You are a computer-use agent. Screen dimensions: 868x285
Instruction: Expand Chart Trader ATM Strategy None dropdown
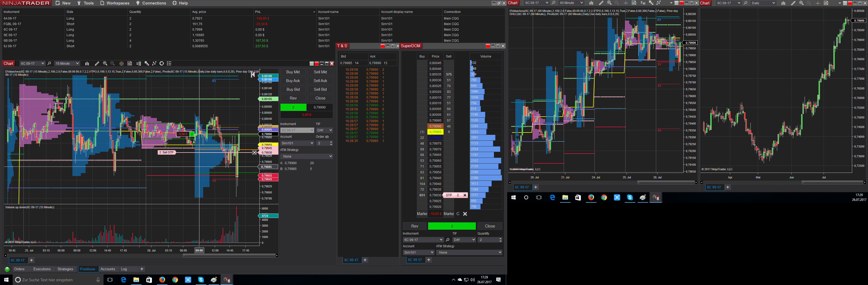(x=307, y=156)
